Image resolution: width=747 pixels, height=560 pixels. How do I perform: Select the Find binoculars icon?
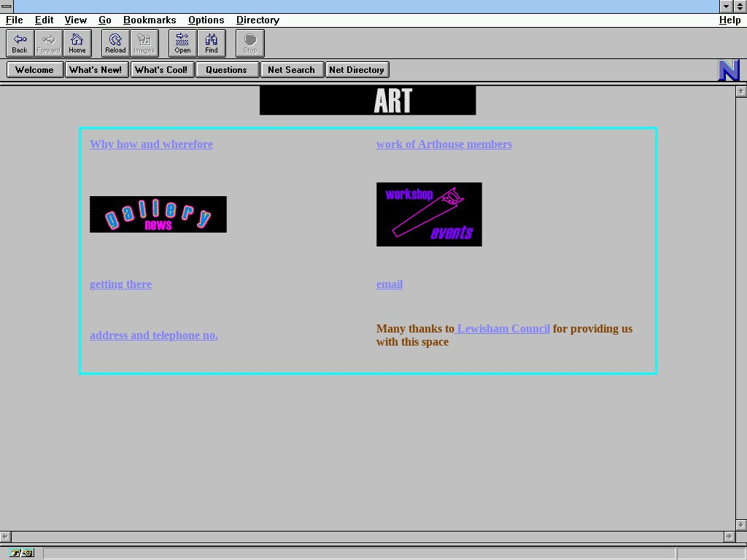tap(211, 43)
